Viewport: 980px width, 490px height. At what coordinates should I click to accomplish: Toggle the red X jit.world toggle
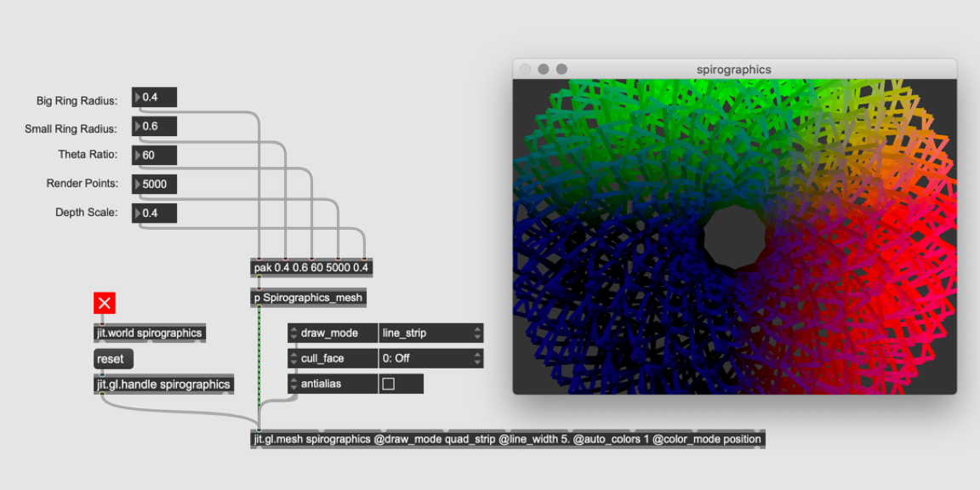click(105, 303)
